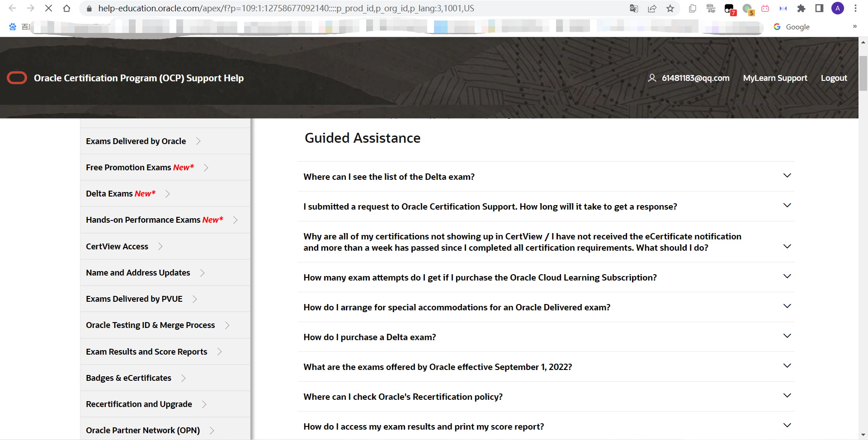Go to Badges & eCertificates
The width and height of the screenshot is (868, 440).
165,378
